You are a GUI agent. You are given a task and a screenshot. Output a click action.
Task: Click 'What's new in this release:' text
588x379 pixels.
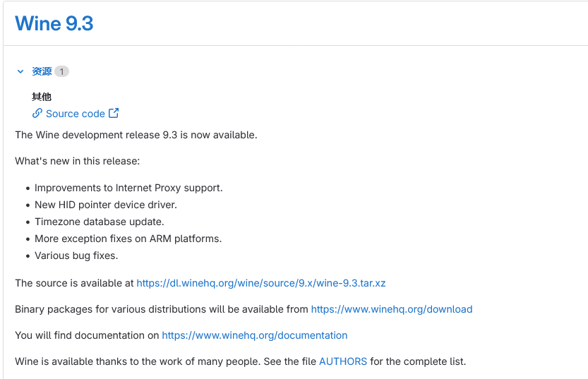tap(77, 161)
